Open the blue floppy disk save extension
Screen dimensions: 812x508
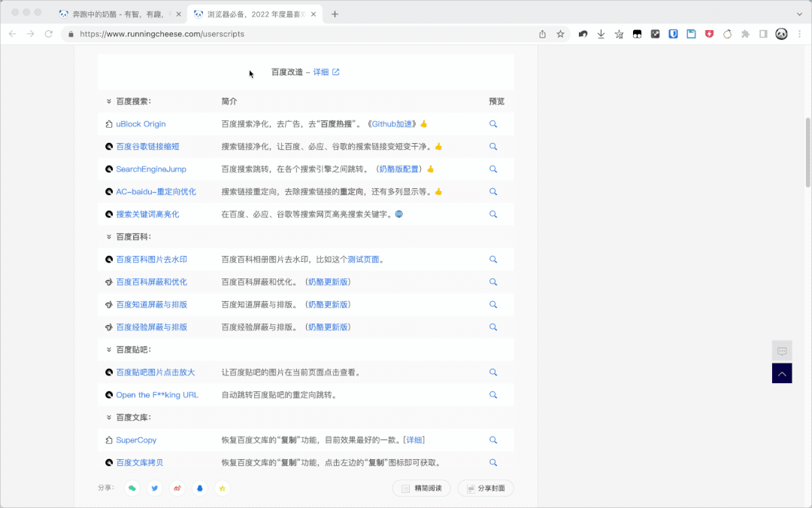click(692, 34)
